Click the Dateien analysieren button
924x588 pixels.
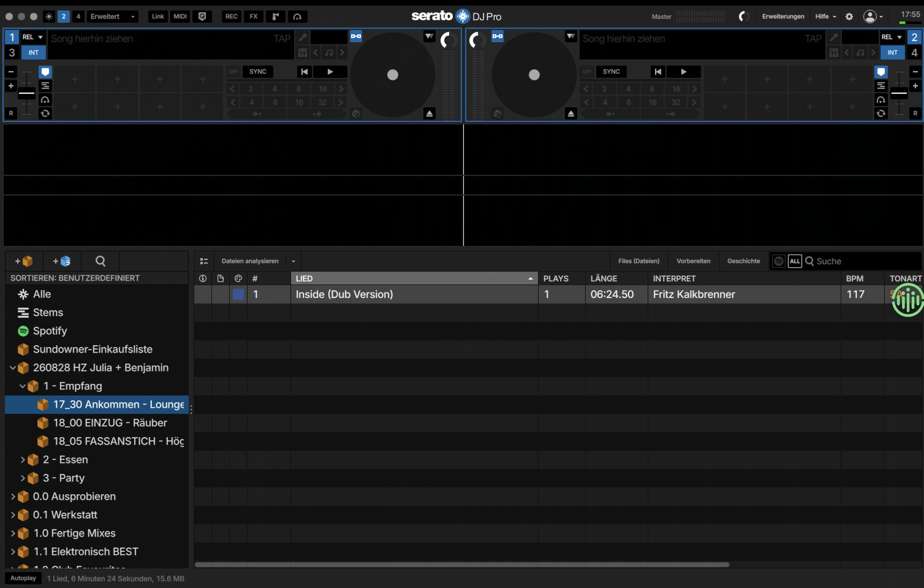click(250, 261)
